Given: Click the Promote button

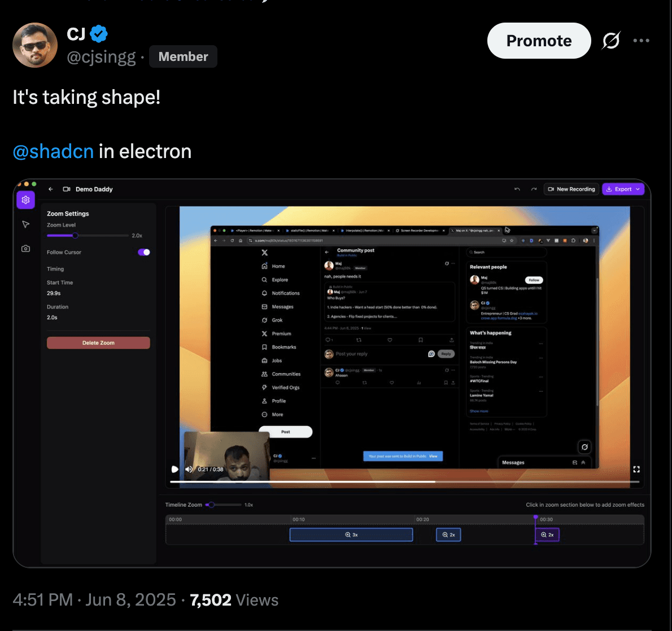Looking at the screenshot, I should [x=539, y=41].
